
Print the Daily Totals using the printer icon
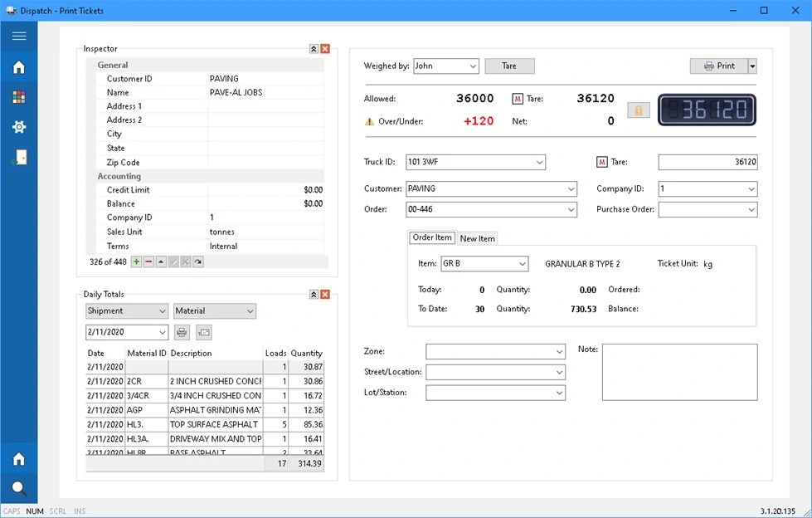tap(181, 331)
